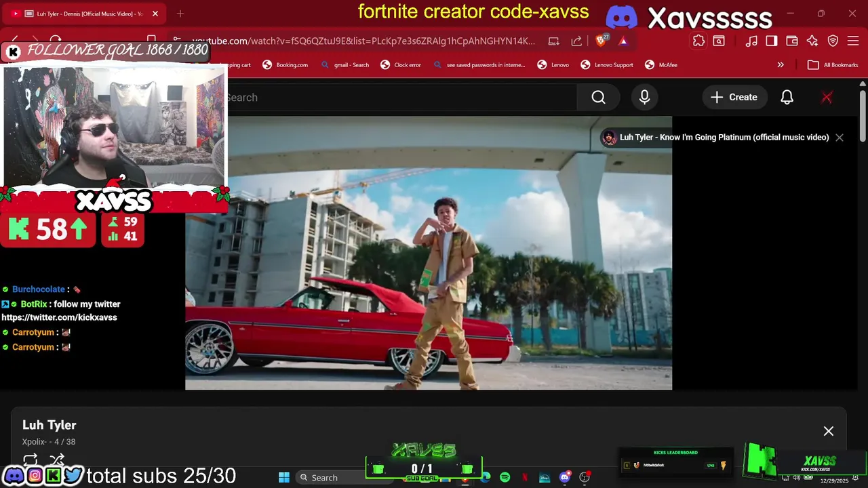Click the YouTube search input field

[x=401, y=98]
